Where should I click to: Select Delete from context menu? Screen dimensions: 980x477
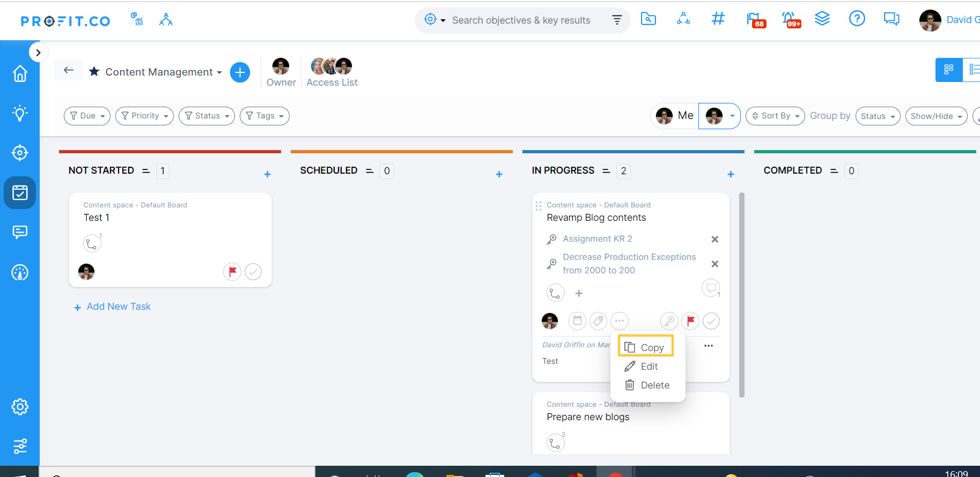[x=647, y=385]
